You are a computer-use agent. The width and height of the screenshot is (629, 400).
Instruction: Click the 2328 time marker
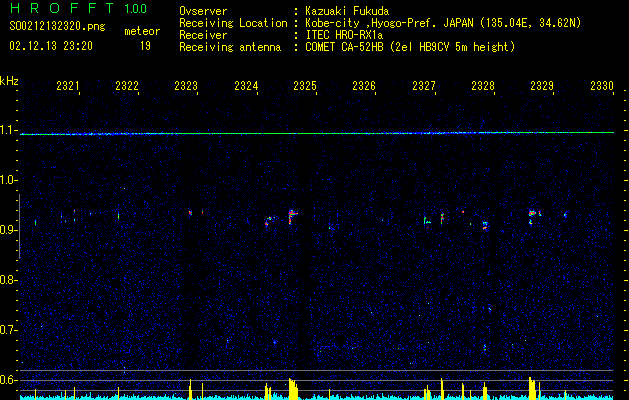coord(483,87)
